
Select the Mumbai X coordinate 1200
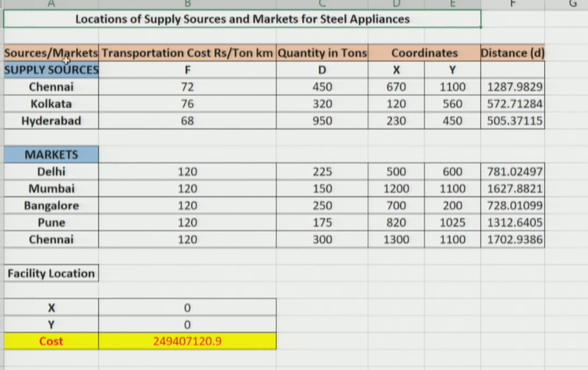coord(396,188)
